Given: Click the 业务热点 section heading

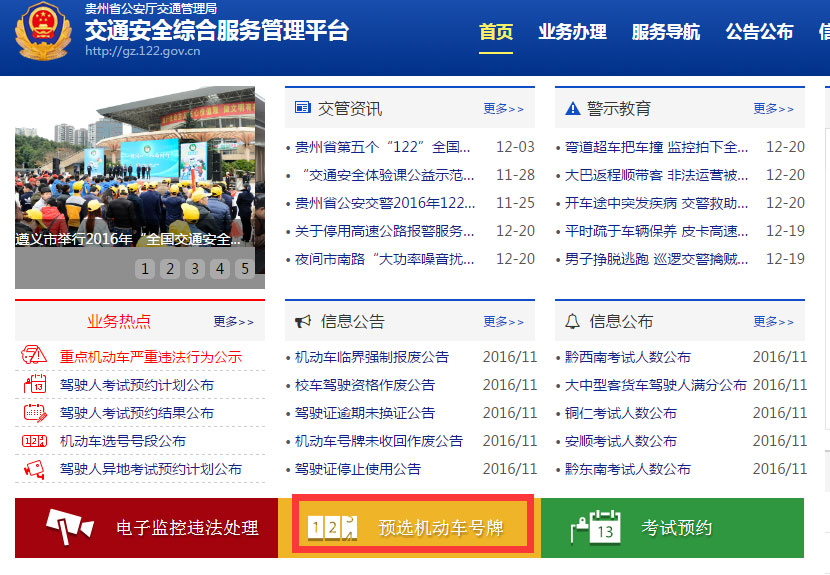Looking at the screenshot, I should [119, 321].
